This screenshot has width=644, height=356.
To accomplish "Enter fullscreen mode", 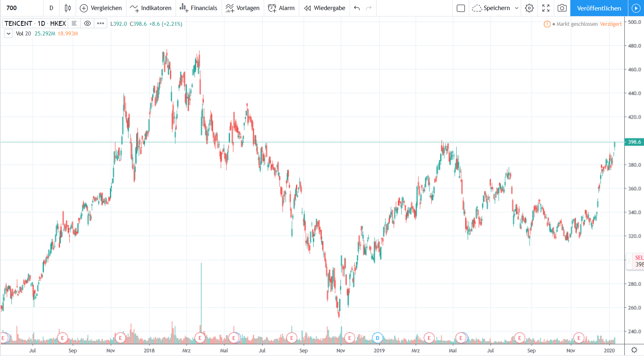I will [546, 8].
